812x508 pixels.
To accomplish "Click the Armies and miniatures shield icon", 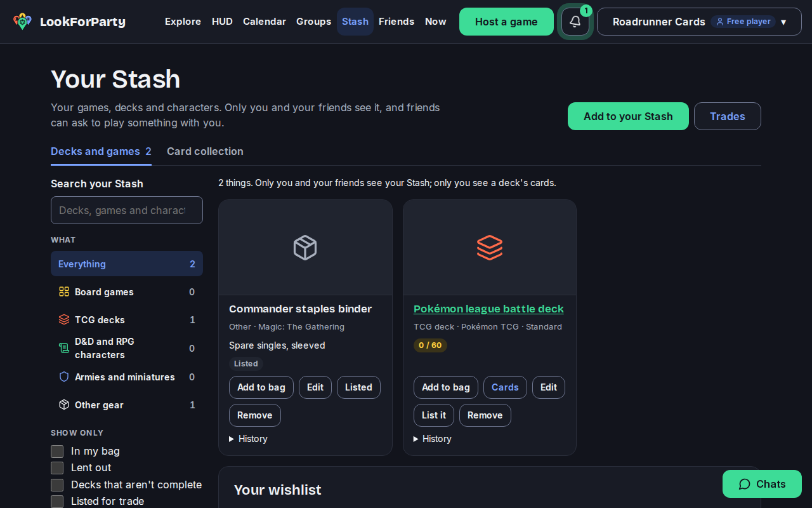I will [x=64, y=377].
